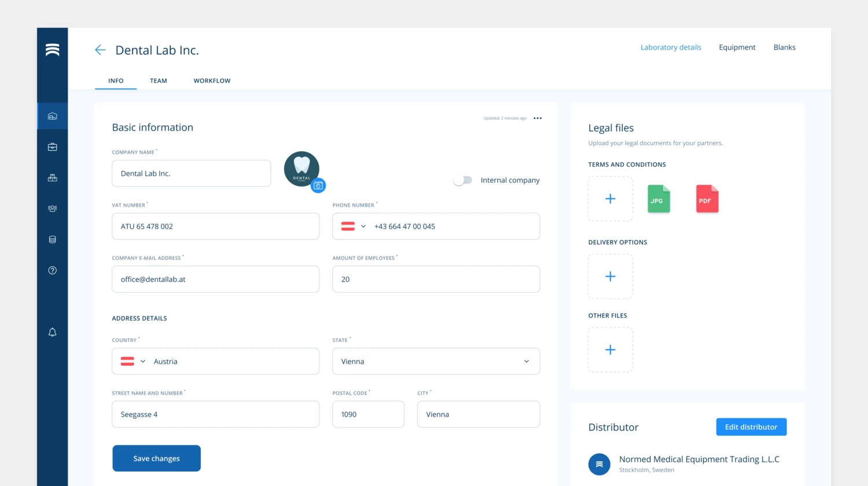Screen dimensions: 868x486
Task: Open notifications bell icon in sidebar
Action: tap(53, 332)
